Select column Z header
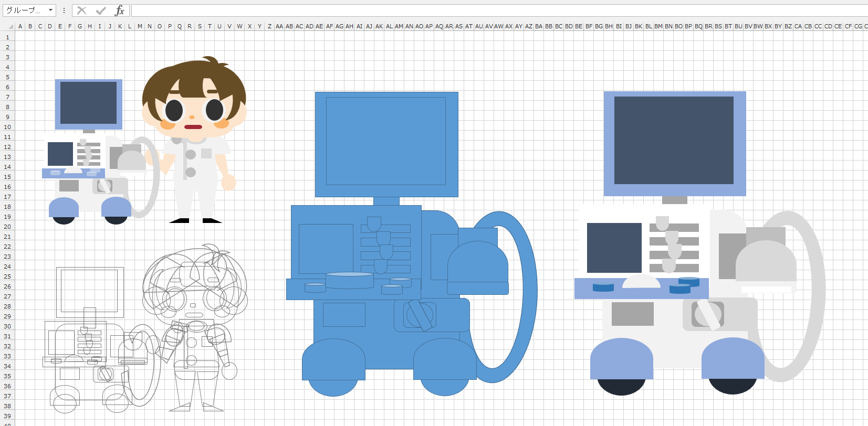 coord(269,26)
